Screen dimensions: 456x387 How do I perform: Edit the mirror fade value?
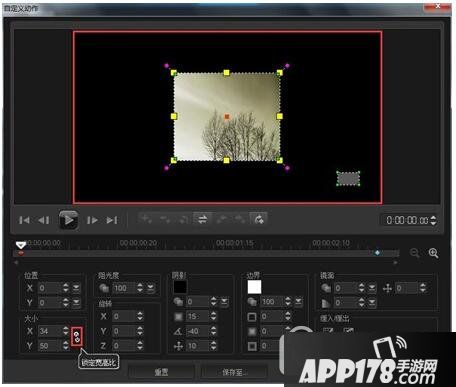pos(346,302)
